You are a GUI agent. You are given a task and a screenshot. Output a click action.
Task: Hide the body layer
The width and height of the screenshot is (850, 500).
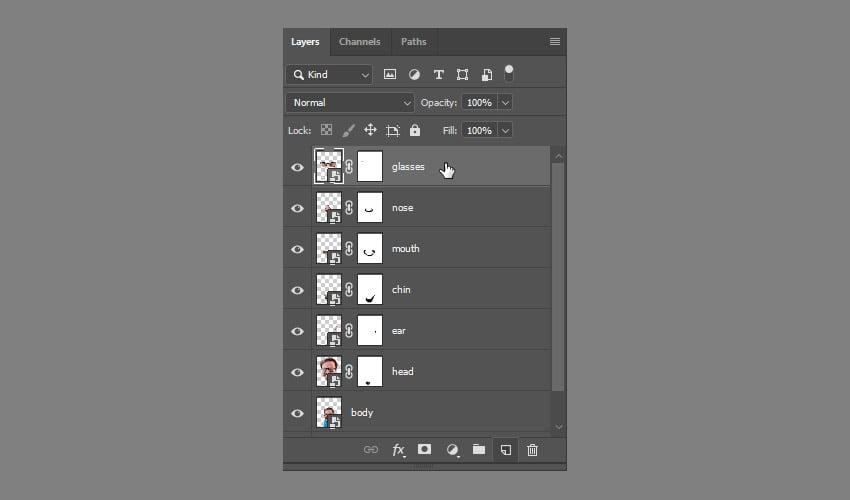pos(297,413)
